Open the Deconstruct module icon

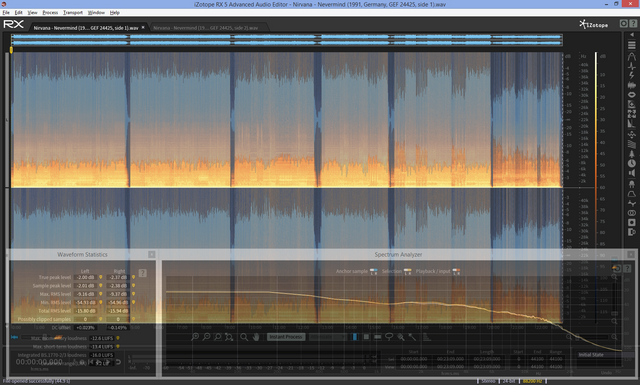tap(632, 114)
